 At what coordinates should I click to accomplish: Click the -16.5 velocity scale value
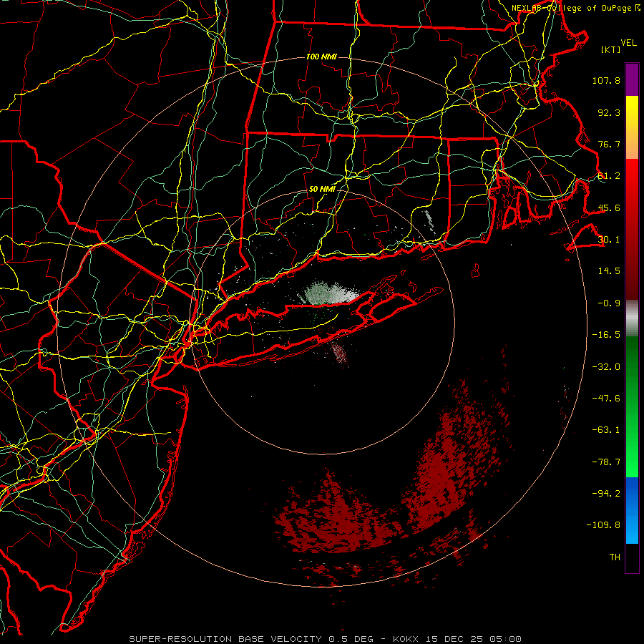tap(606, 335)
